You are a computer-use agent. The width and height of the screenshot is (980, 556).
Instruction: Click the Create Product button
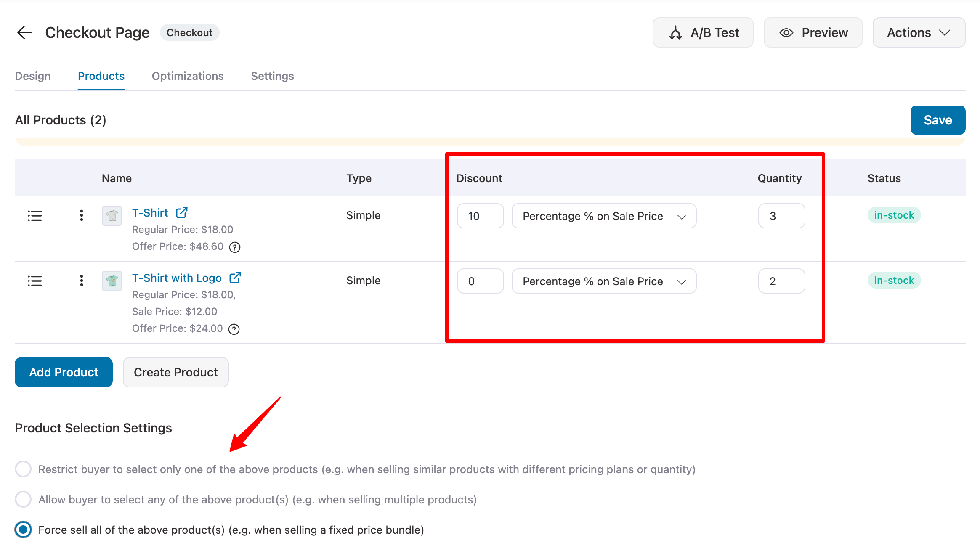(x=175, y=372)
